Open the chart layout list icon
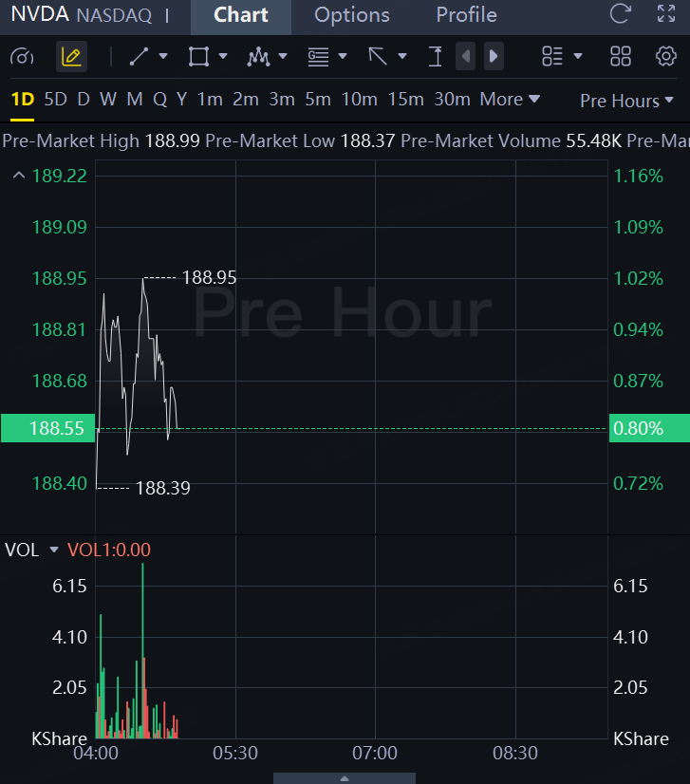Screen dimensions: 690x784 pyautogui.click(x=552, y=57)
